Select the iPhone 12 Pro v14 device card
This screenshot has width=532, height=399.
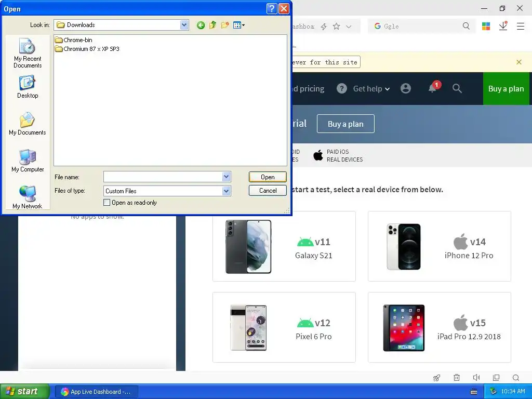coord(440,246)
